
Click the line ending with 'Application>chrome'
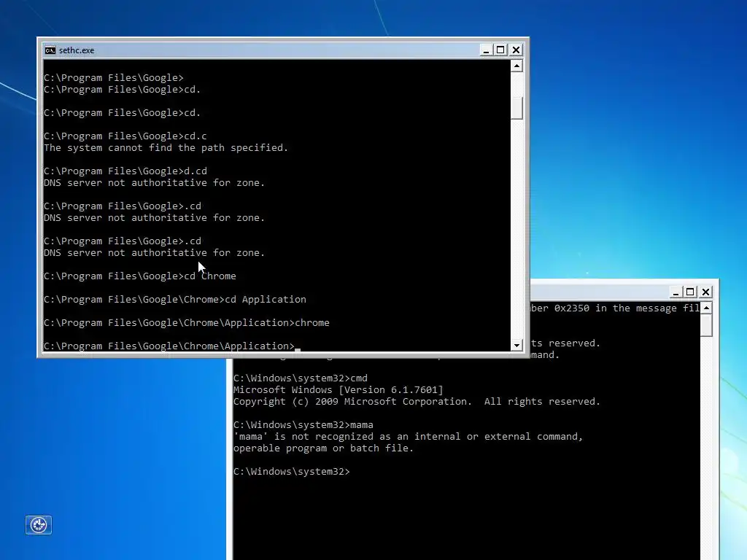pos(186,323)
